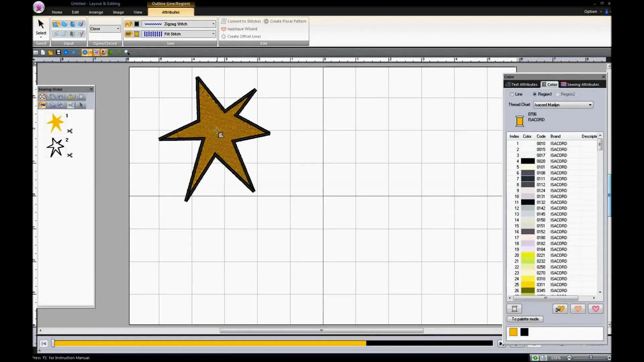Click the Save disk icon in quick toolbar
Image resolution: width=644 pixels, height=362 pixels.
click(x=58, y=52)
